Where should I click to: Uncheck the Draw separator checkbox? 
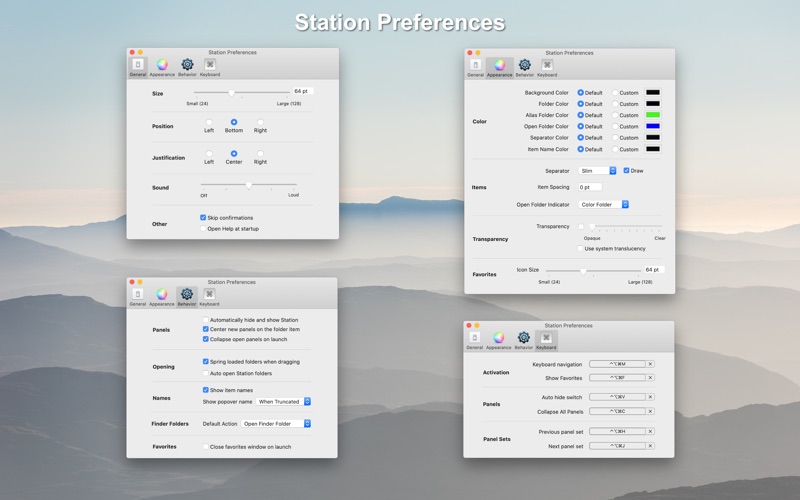click(x=626, y=170)
